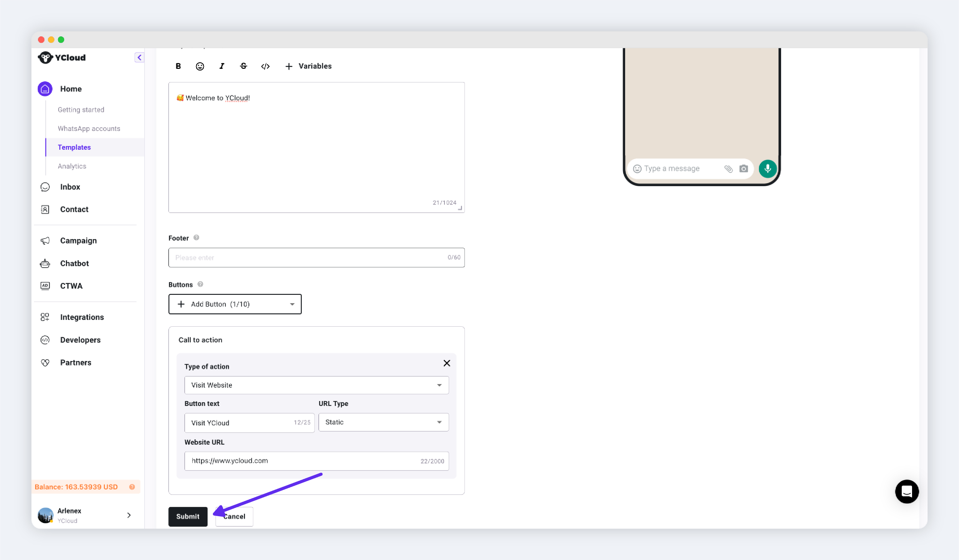Click the Website URL input field
Screen dimensions: 959x560
317,461
